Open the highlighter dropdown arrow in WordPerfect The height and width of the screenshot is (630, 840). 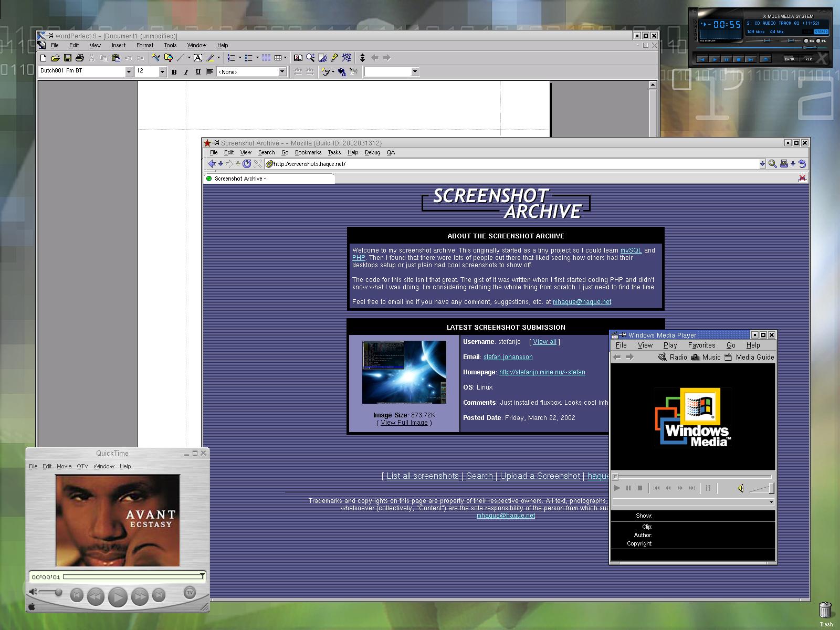[x=218, y=58]
